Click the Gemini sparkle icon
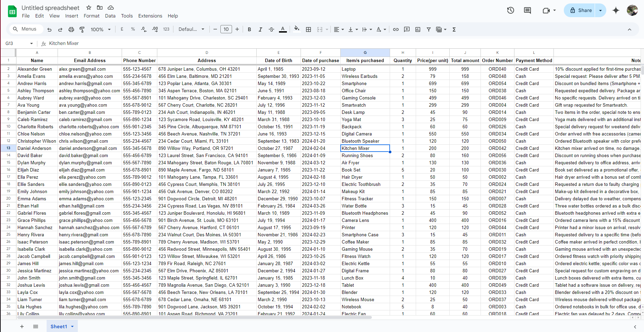The image size is (644, 332). point(616,10)
